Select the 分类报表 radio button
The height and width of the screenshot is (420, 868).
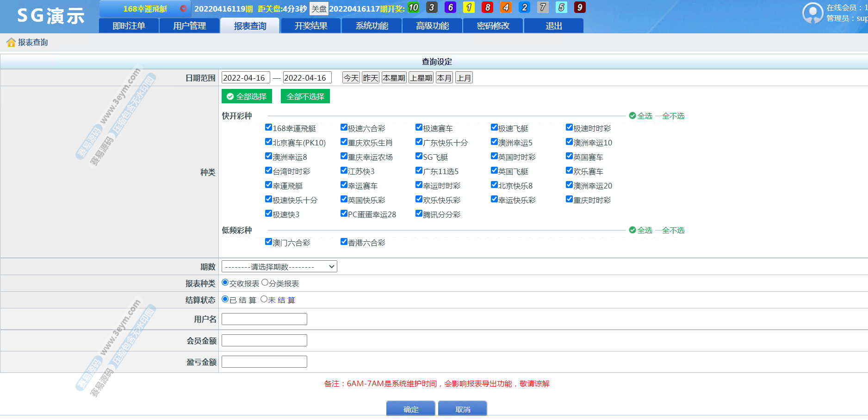click(x=265, y=282)
